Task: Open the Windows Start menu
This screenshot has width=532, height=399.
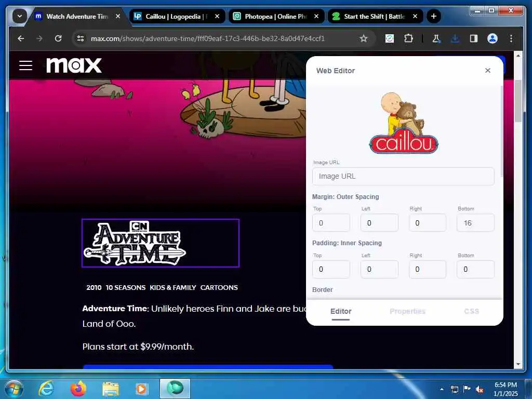Action: click(14, 389)
